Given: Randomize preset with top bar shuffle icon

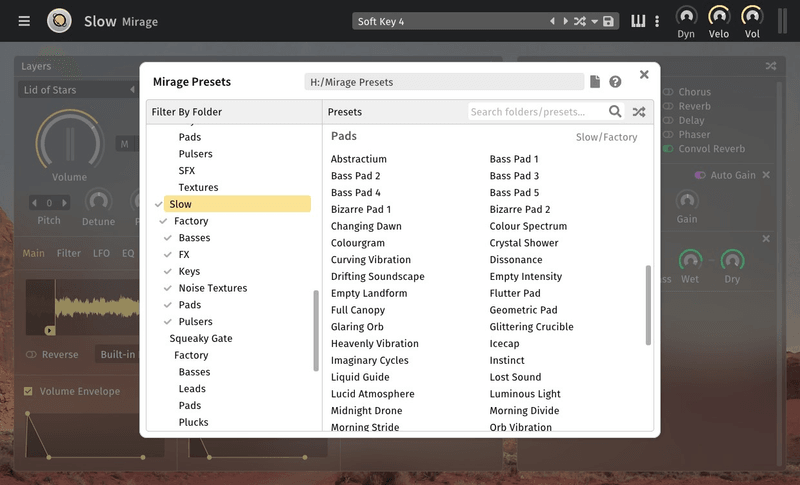Looking at the screenshot, I should pos(579,22).
